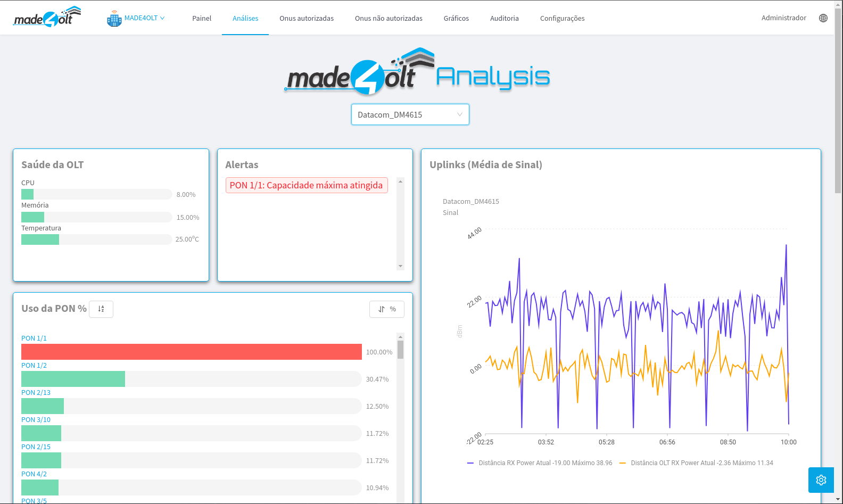Click the percent sort order button
Screen dimensions: 843x504
tap(387, 309)
